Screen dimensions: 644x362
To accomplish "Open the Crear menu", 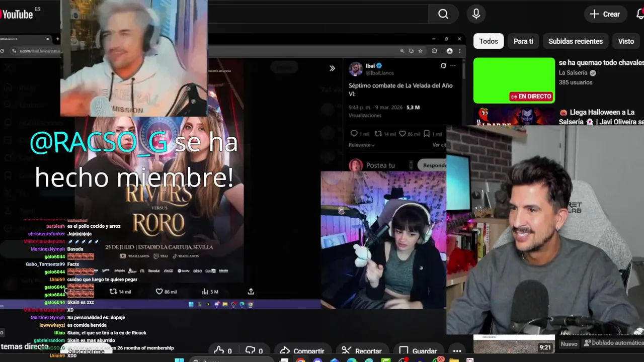I will click(605, 14).
